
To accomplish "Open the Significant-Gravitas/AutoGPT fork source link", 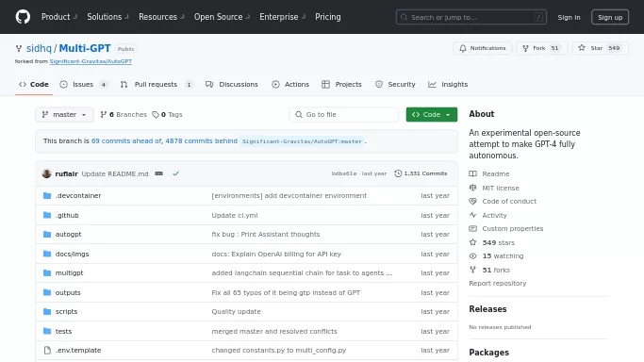I will click(91, 61).
